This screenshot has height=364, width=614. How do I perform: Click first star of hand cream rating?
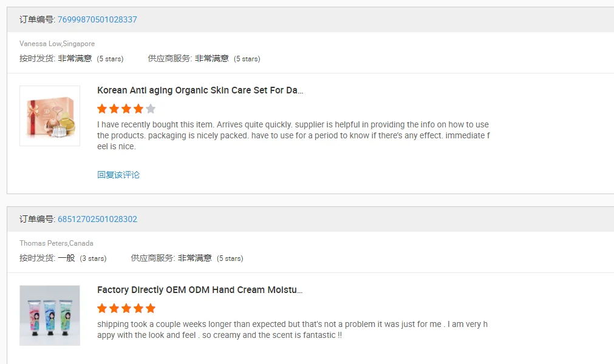102,308
